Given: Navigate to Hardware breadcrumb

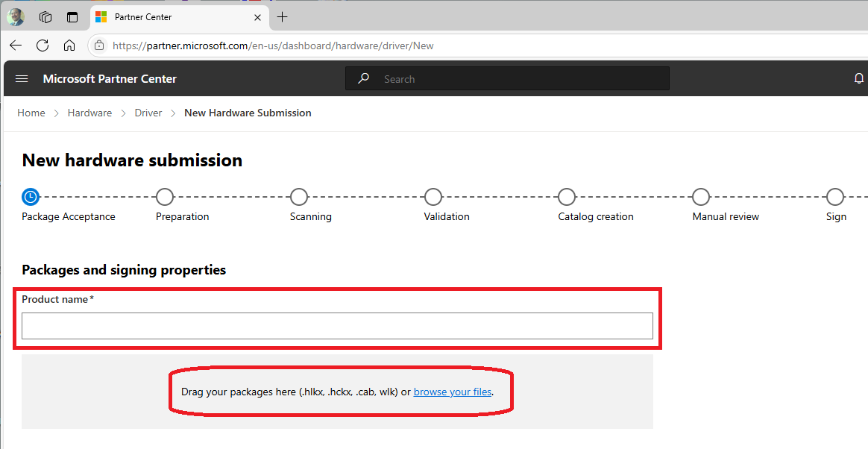Looking at the screenshot, I should (89, 113).
